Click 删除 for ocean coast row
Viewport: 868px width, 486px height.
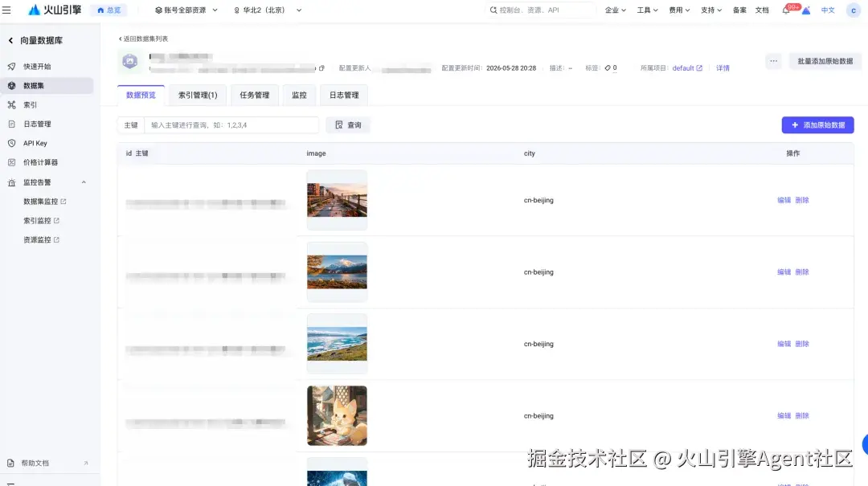(x=802, y=345)
